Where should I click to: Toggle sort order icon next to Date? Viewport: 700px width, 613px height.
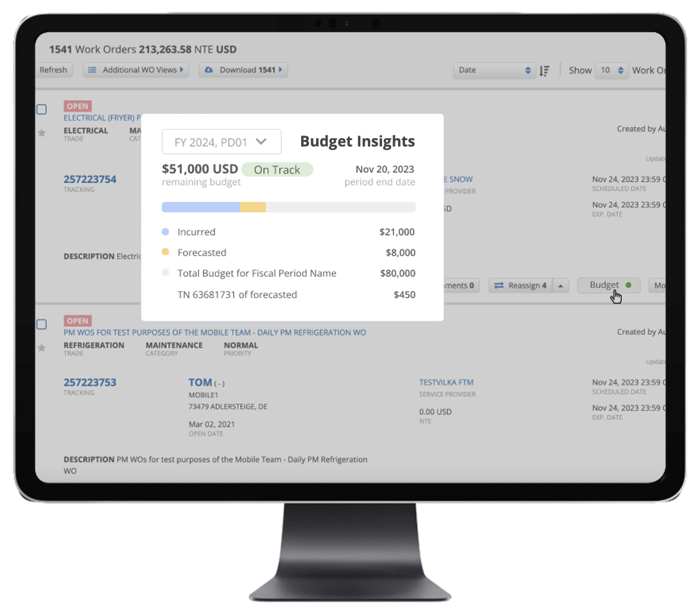[x=544, y=71]
